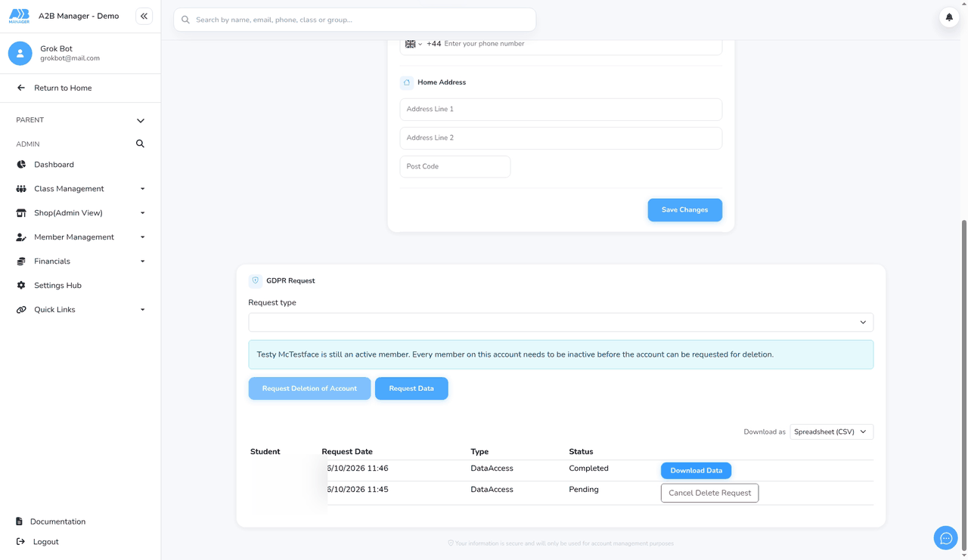This screenshot has width=968, height=560.
Task: Open the chat support bubble
Action: [x=946, y=538]
